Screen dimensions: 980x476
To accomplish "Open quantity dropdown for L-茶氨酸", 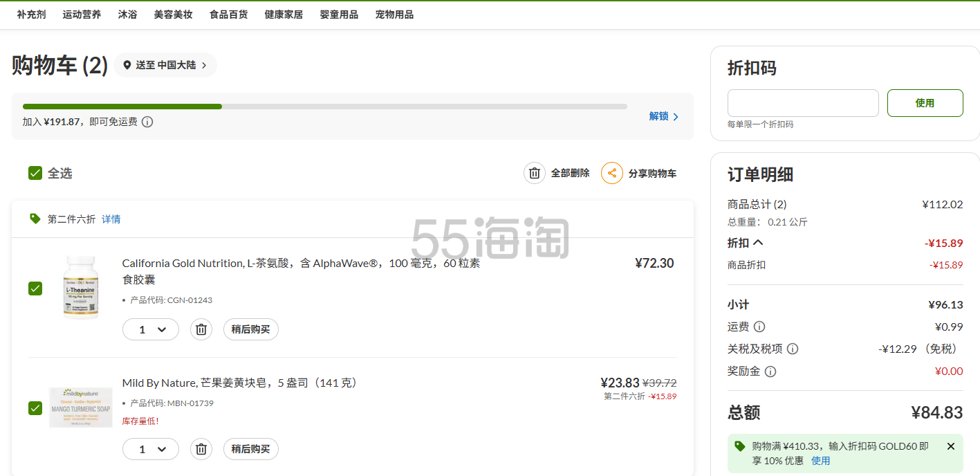I will point(151,329).
